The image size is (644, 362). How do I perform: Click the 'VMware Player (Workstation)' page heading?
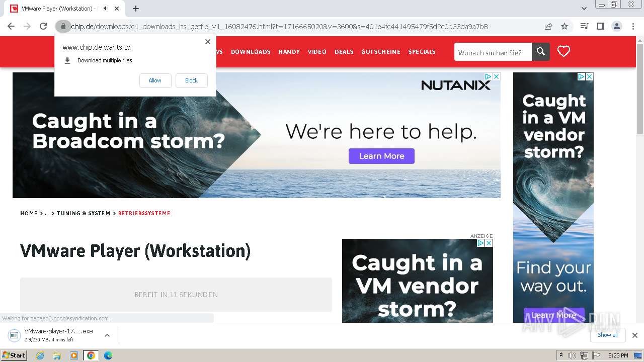tap(135, 251)
